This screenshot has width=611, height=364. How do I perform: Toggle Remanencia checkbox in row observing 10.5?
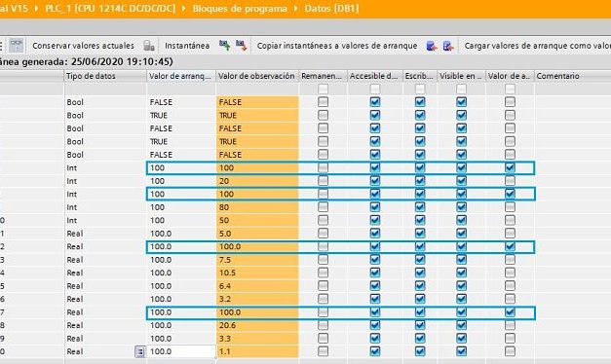pyautogui.click(x=323, y=273)
